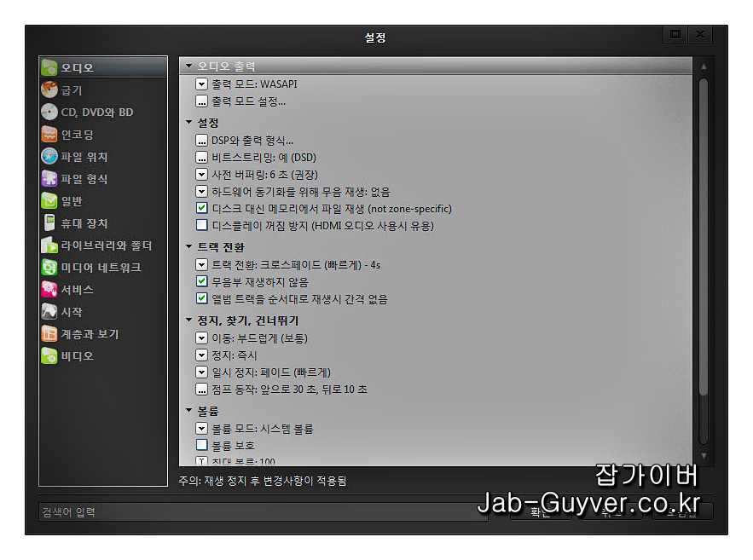The width and height of the screenshot is (753, 560).
Task: Switch to 미디어 네트워크 label
Action: [101, 268]
